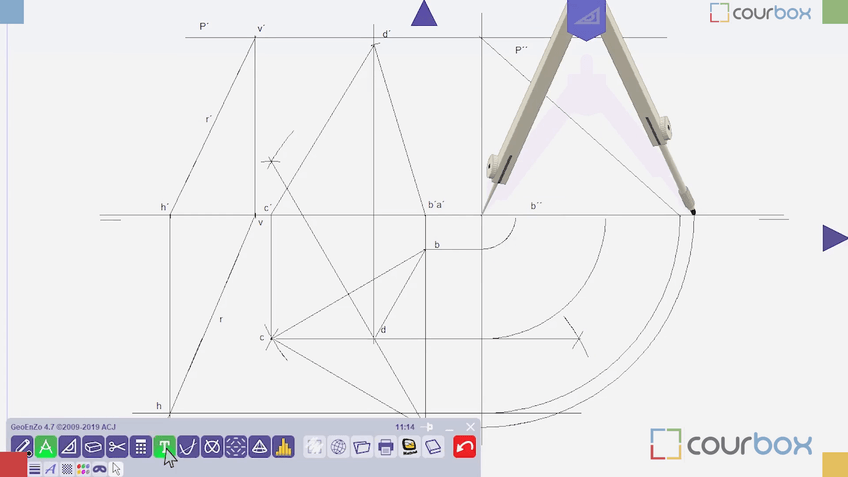Click the blue square in top-left corner
The height and width of the screenshot is (477, 848).
[x=12, y=11]
